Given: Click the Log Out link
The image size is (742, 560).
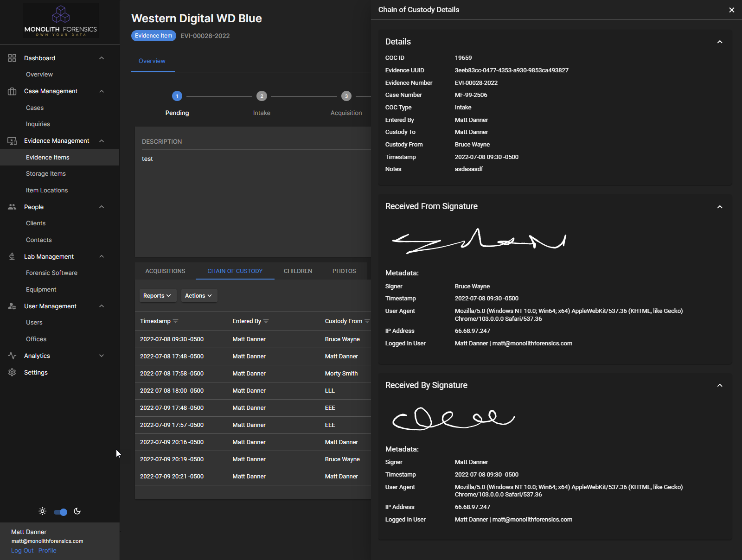Looking at the screenshot, I should (x=22, y=550).
